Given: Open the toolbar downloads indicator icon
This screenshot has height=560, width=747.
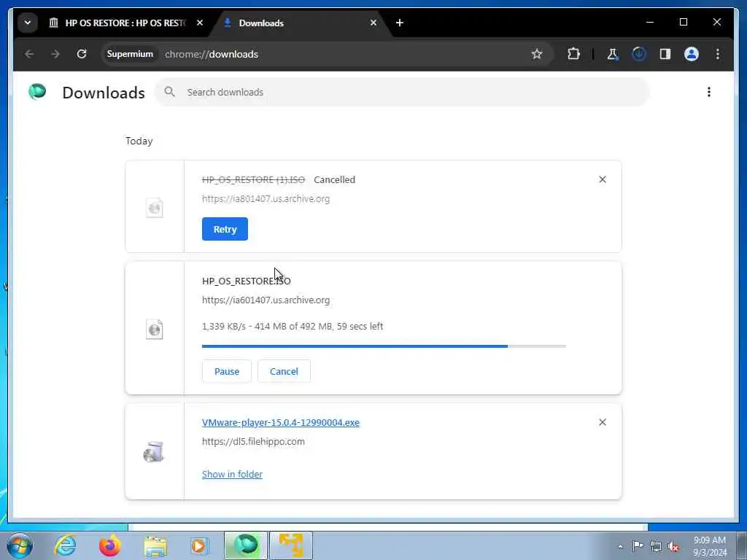Looking at the screenshot, I should [639, 54].
